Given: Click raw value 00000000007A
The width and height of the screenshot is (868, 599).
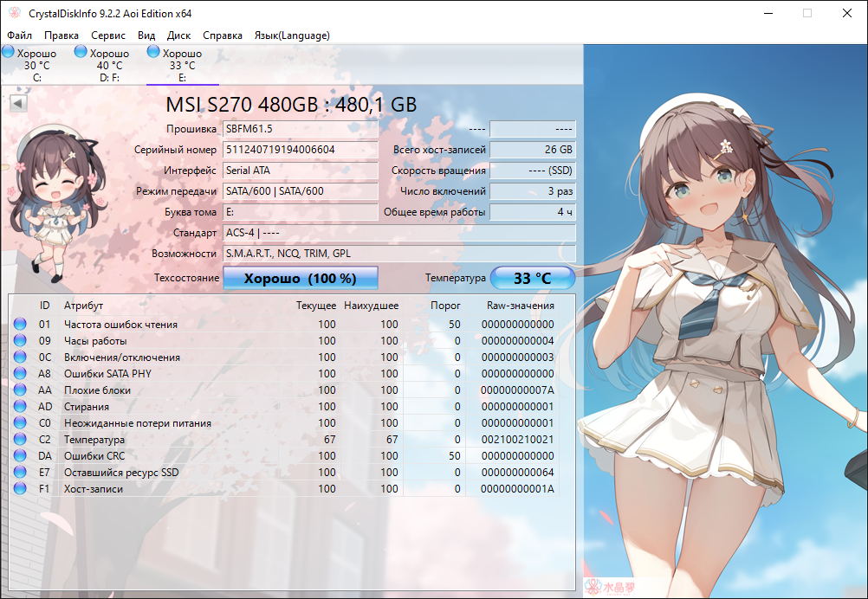Looking at the screenshot, I should click(517, 390).
